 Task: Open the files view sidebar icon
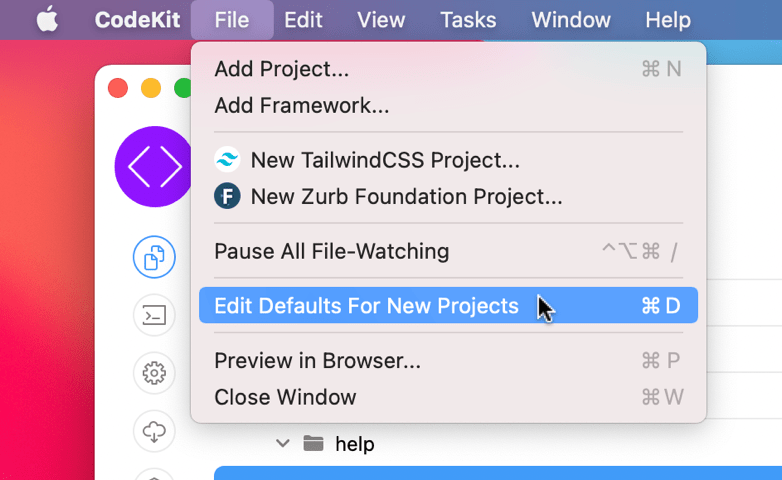click(x=154, y=257)
